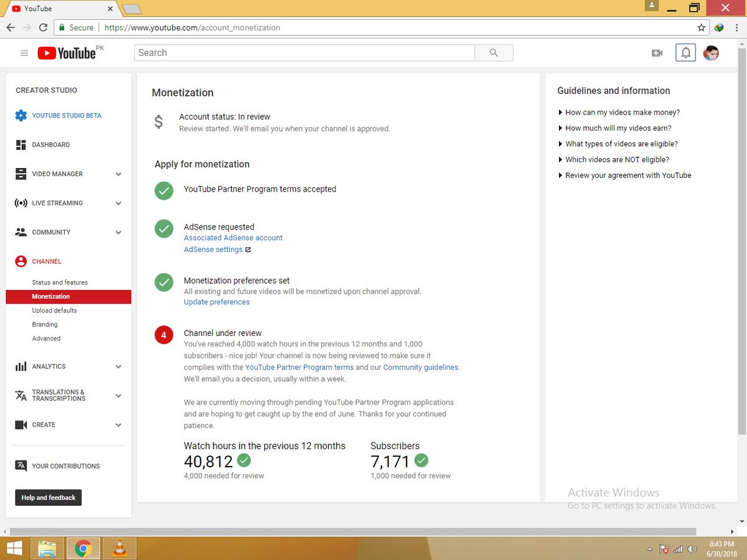Screen dimensions: 747x560
Task: Open Upload defaults in Channel menu
Action: coord(55,310)
